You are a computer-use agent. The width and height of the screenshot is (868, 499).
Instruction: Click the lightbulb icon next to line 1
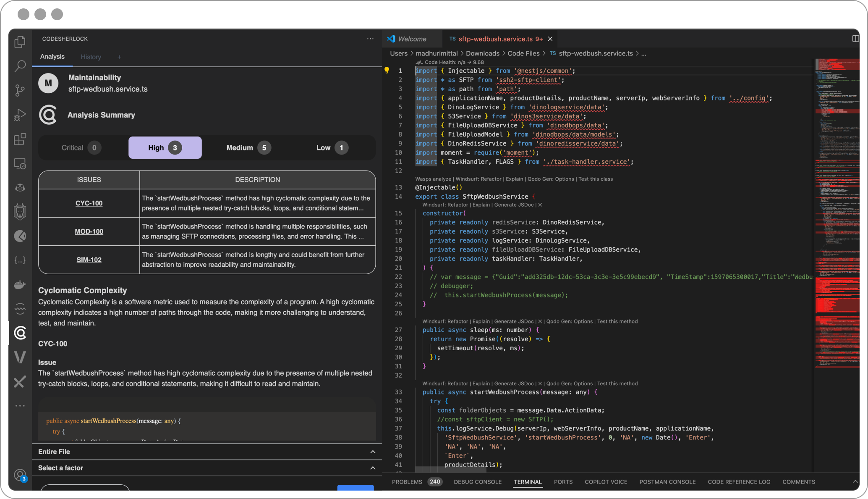387,71
